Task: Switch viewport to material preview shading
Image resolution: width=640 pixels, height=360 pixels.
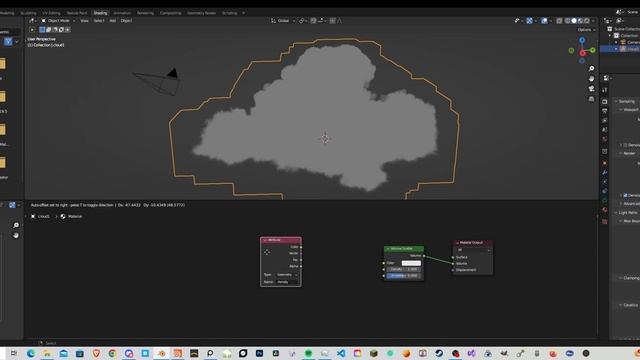Action: [x=580, y=20]
